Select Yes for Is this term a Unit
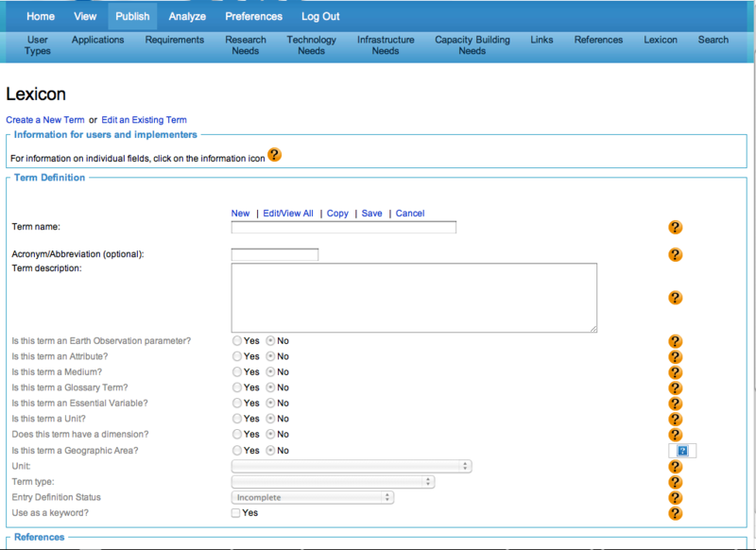This screenshot has height=550, width=756. 237,419
